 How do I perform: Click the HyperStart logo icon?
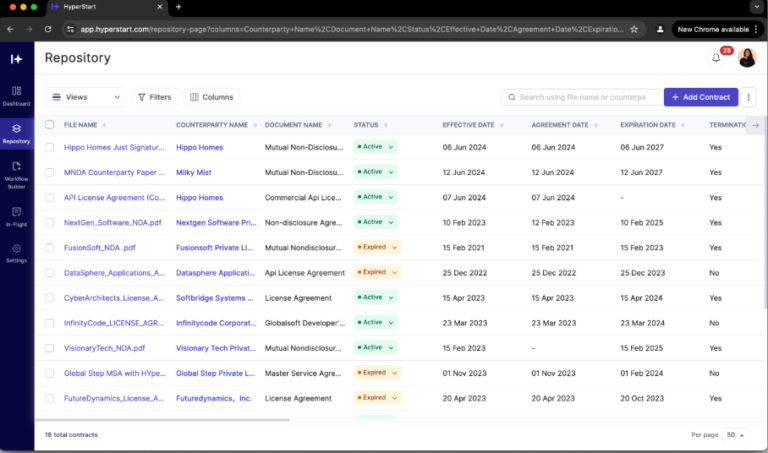pos(17,59)
